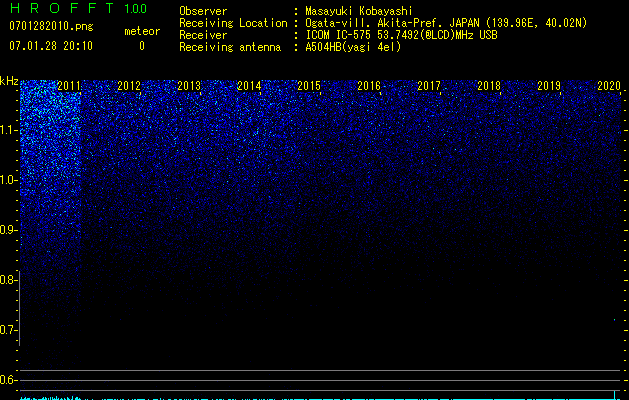This screenshot has height=400, width=629.
Task: Click the meteor count label
Action: pos(142,31)
